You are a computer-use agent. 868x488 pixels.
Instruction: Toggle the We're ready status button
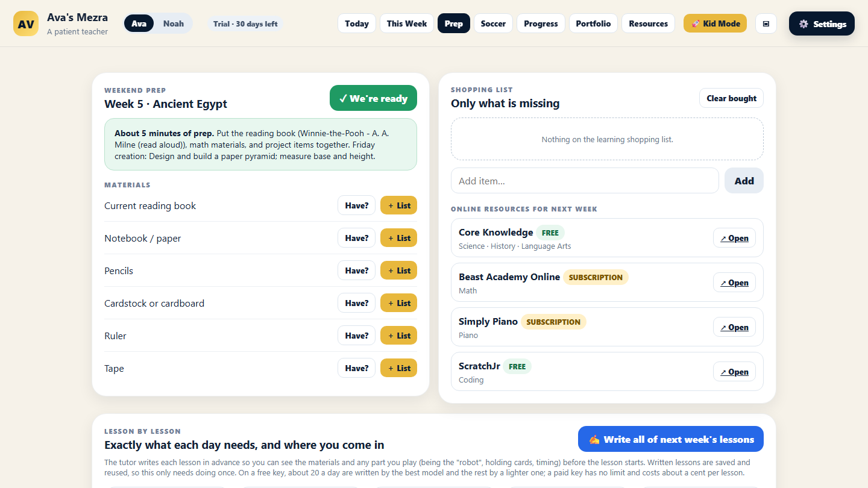pyautogui.click(x=373, y=98)
